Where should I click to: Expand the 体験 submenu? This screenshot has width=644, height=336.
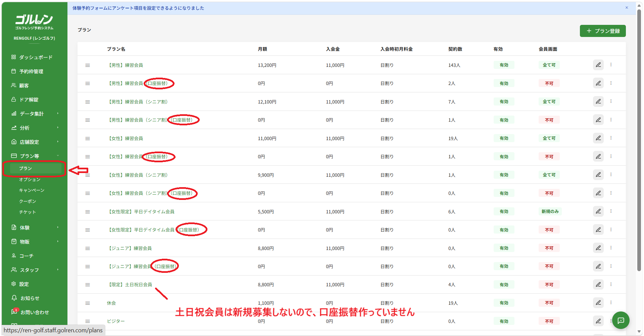(34, 227)
